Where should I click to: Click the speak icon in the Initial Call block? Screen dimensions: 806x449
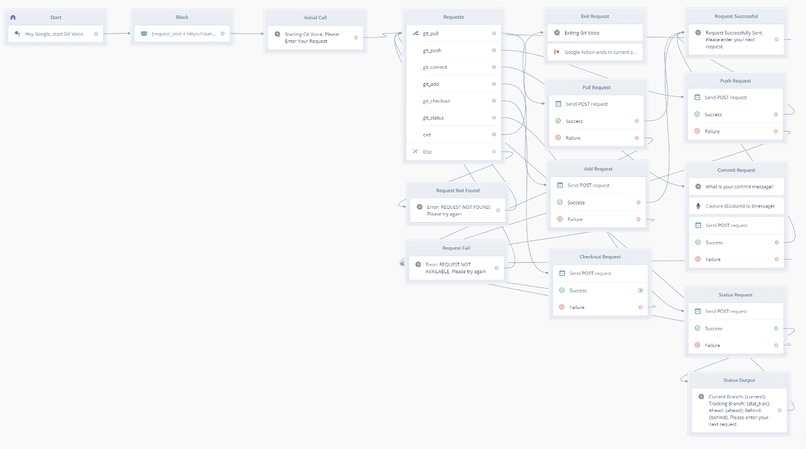[x=277, y=34]
